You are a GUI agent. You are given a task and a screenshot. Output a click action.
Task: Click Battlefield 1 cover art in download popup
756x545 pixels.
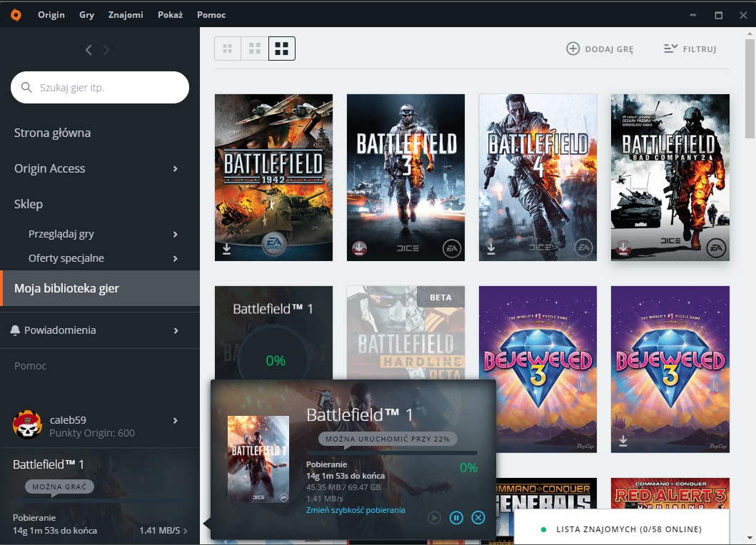258,459
